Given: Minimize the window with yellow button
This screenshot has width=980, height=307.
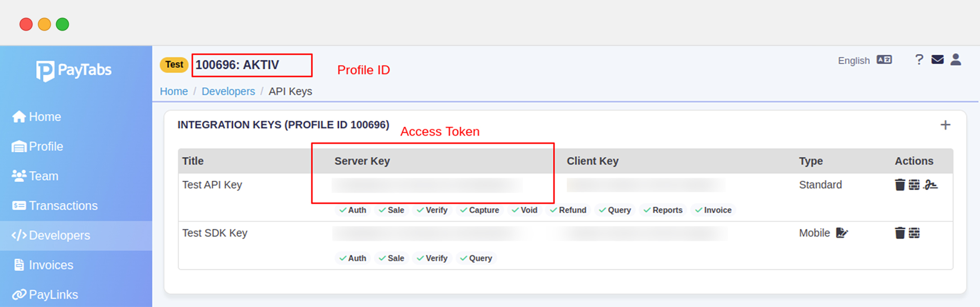Looking at the screenshot, I should tap(44, 24).
